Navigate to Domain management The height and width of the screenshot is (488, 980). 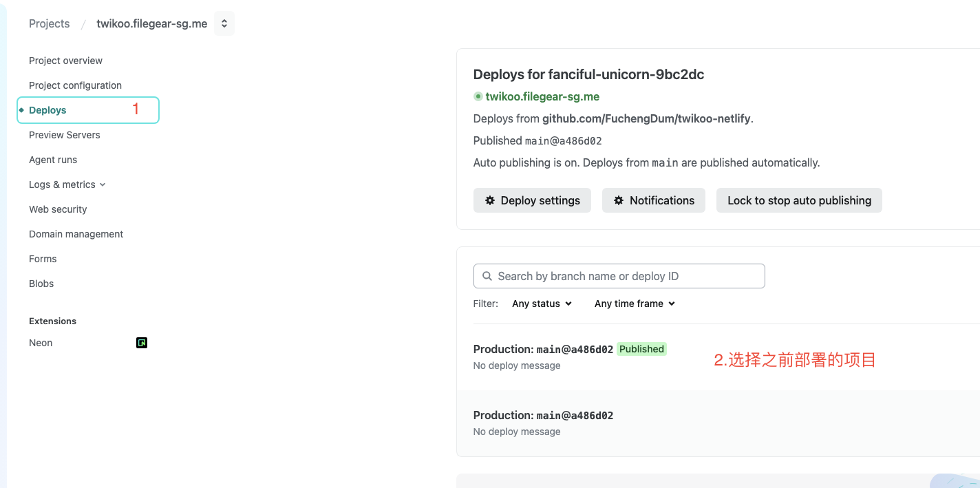tap(76, 234)
